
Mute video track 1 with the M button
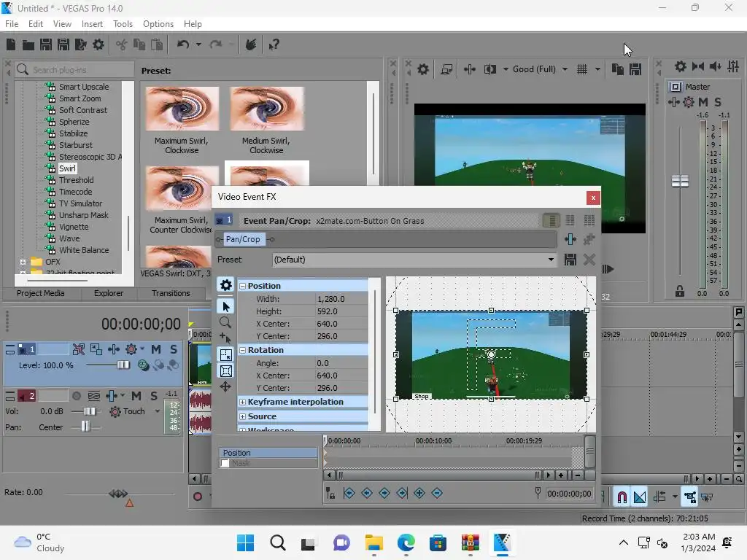click(x=156, y=349)
